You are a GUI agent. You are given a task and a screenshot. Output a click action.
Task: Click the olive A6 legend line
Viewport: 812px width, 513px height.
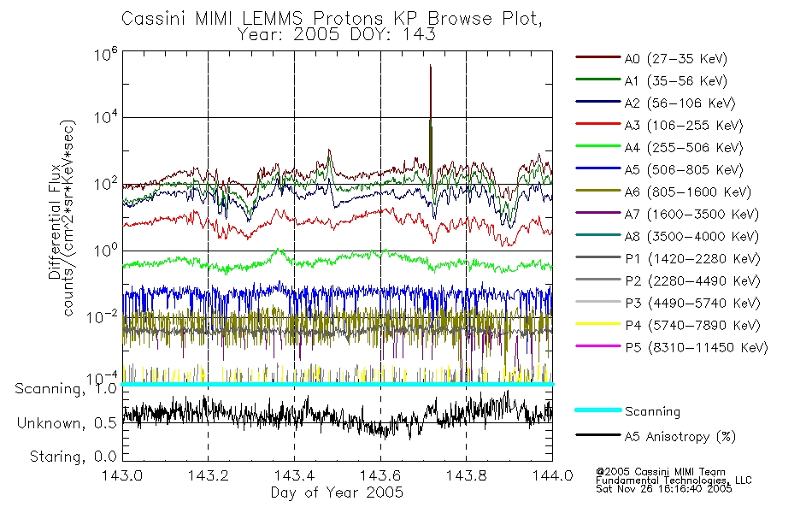click(597, 190)
